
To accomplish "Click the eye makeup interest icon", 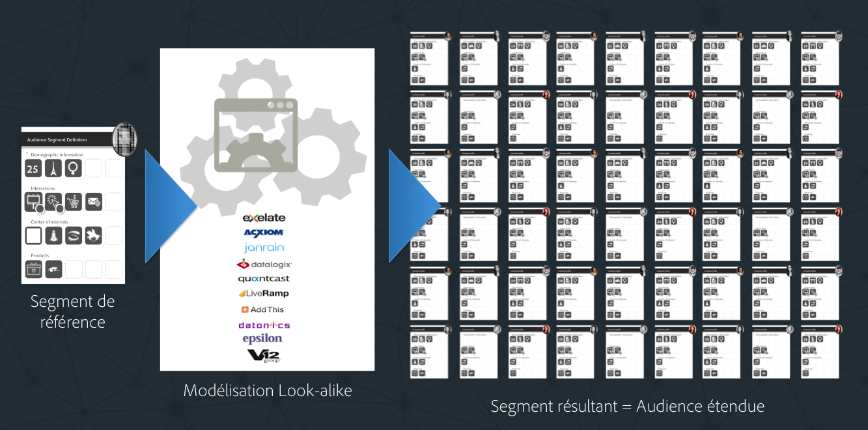I will tap(74, 235).
